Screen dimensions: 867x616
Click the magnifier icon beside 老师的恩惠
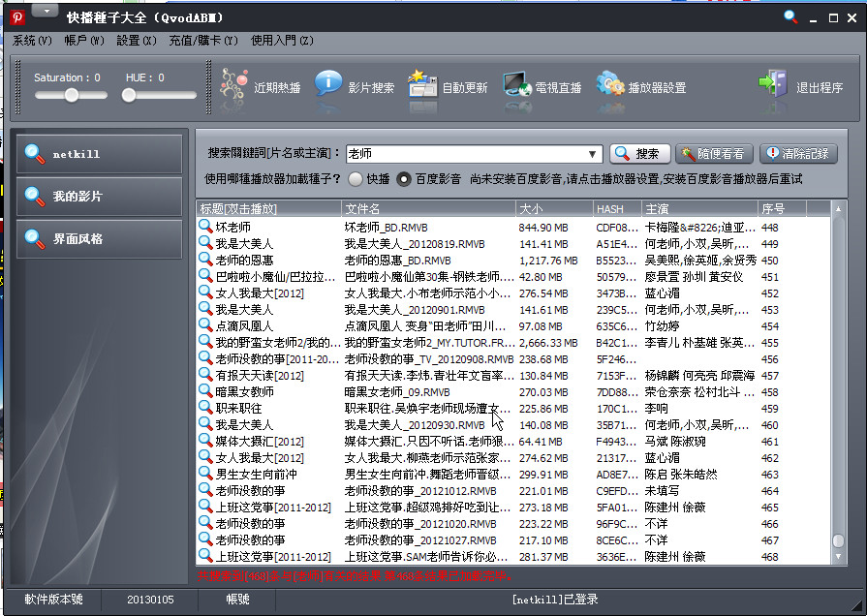point(205,260)
